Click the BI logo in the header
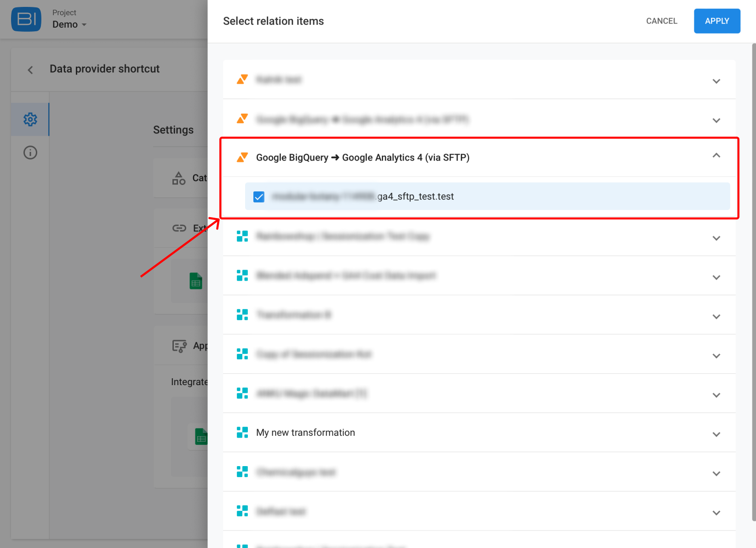 coord(26,19)
